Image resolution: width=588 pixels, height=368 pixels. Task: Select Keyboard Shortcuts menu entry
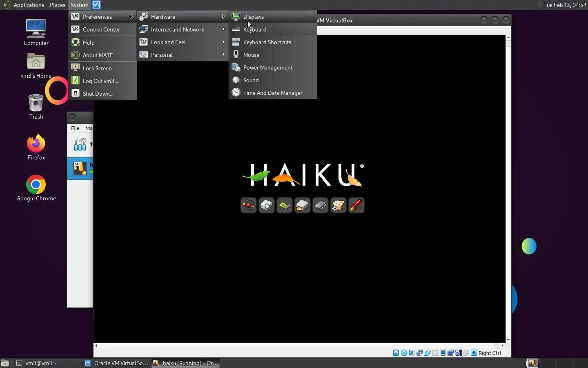273,42
